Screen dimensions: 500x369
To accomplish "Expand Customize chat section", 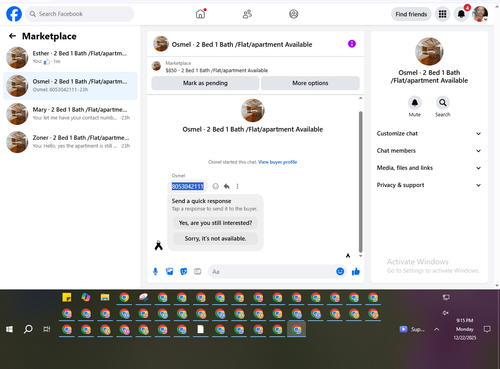I will (x=429, y=133).
